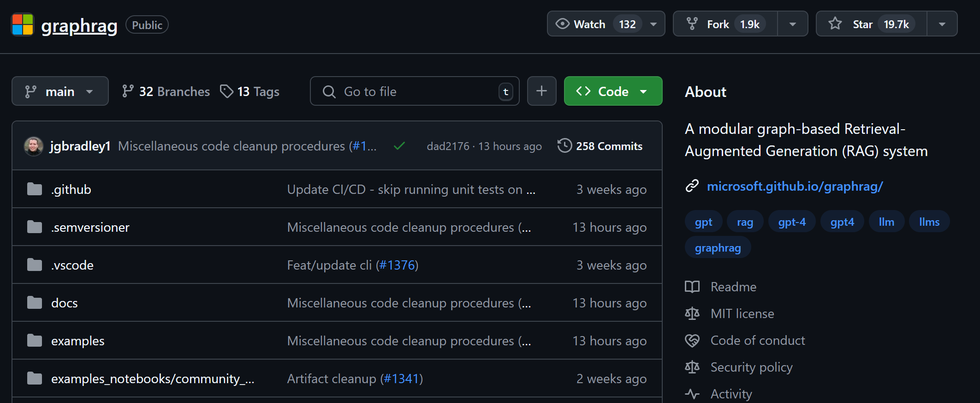The width and height of the screenshot is (980, 403).
Task: Open the green Code dropdown button
Action: coord(613,91)
